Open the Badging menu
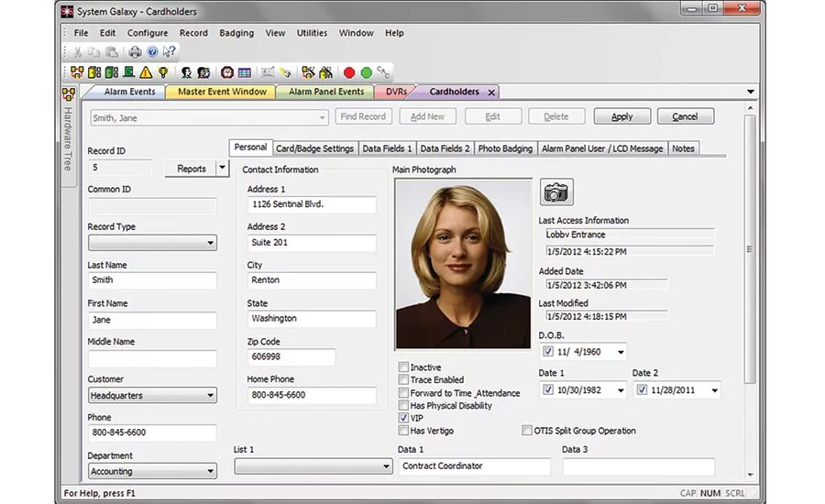 pyautogui.click(x=236, y=33)
